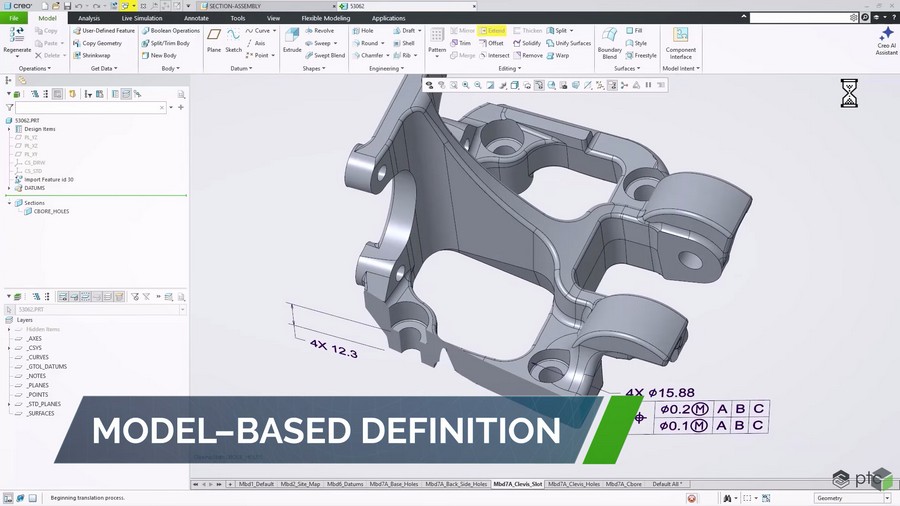Open the Mbd7A_Clevis_Holes combination state tab
This screenshot has height=506, width=900.
573,484
